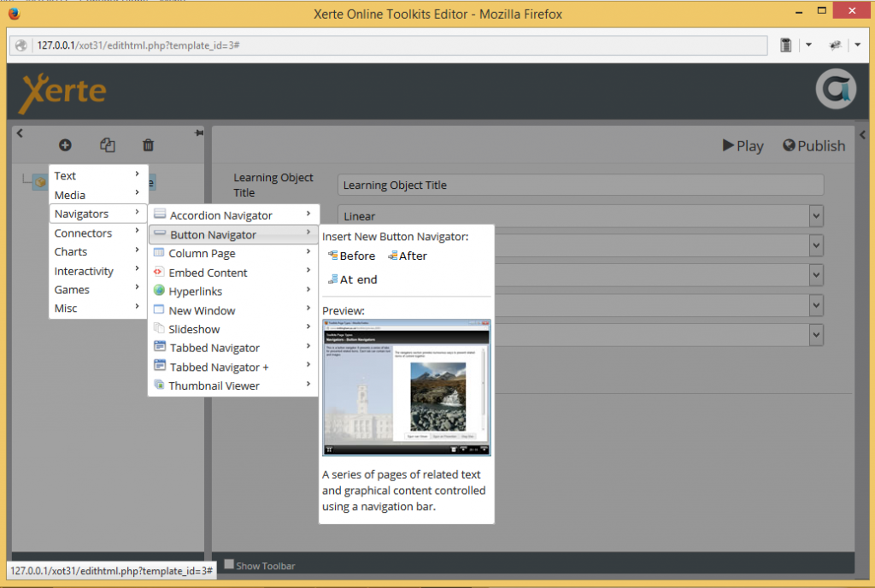The height and width of the screenshot is (588, 875).
Task: Click the Publish button
Action: [813, 145]
